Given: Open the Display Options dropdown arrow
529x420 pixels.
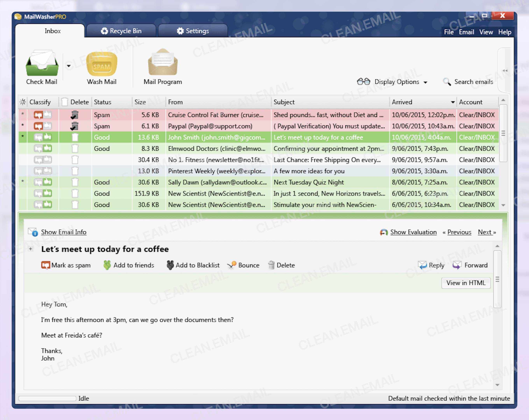Looking at the screenshot, I should 426,82.
